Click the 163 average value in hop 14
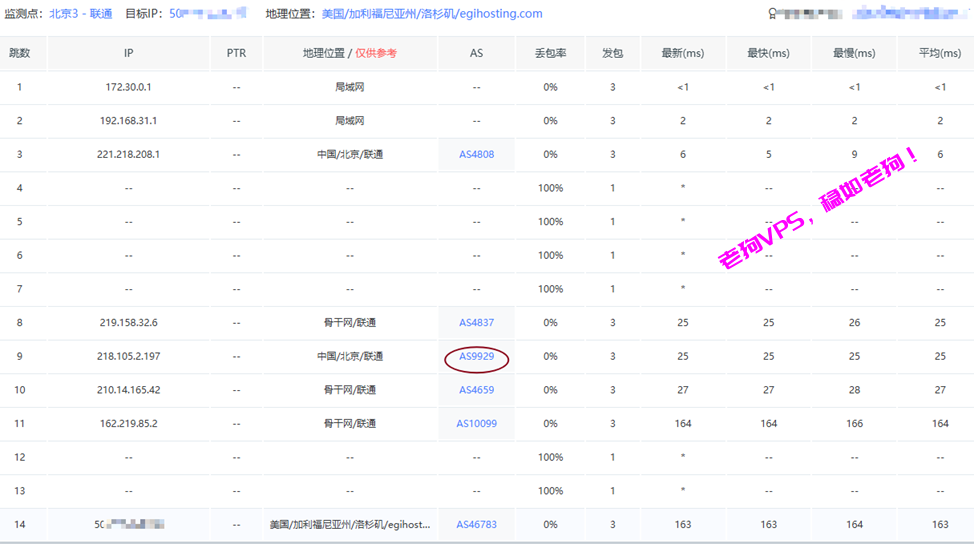This screenshot has height=544, width=974. (x=940, y=525)
